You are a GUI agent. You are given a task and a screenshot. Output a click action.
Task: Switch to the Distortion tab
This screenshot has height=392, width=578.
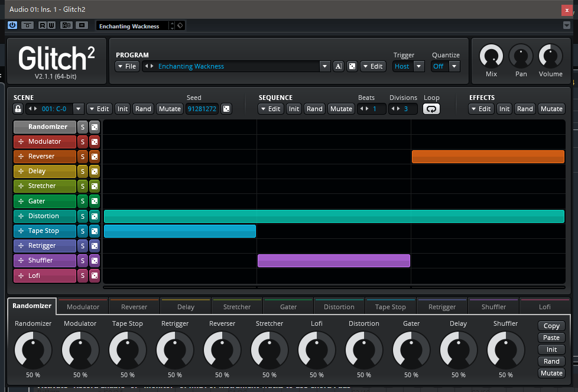tap(339, 306)
